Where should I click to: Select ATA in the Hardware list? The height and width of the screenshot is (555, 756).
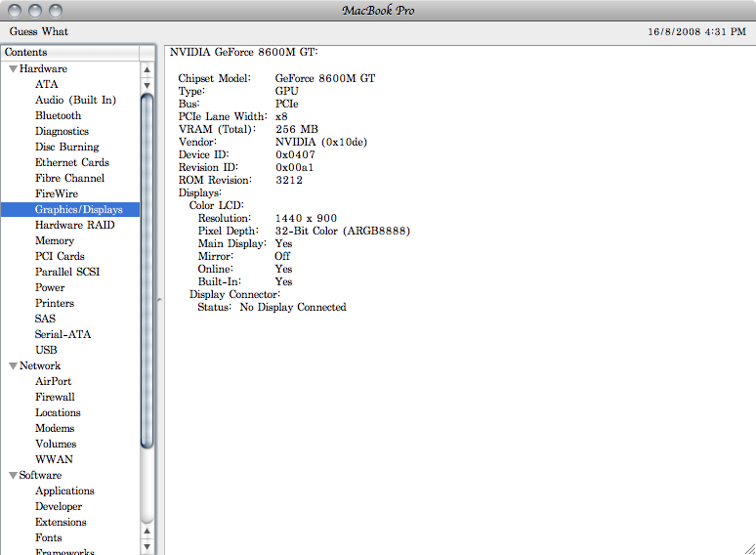(47, 84)
